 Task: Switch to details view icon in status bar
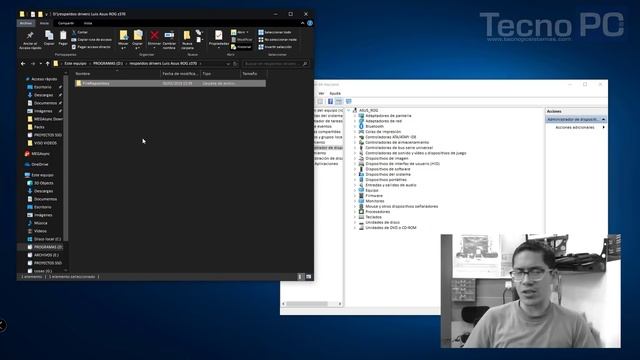coord(300,277)
